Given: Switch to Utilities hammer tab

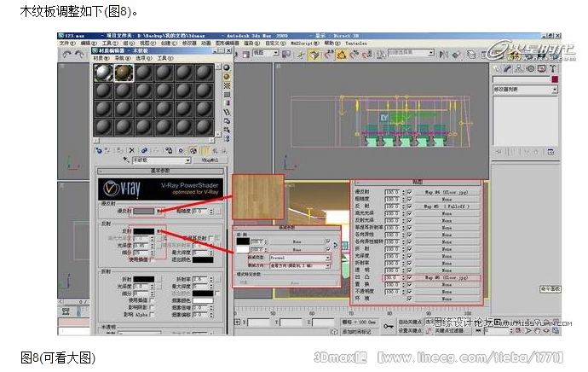Looking at the screenshot, I should pos(553,68).
